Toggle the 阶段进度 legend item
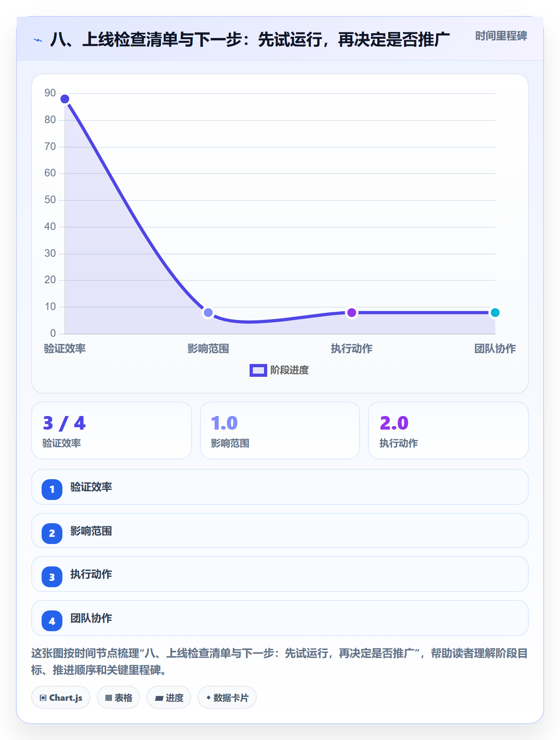 (279, 370)
